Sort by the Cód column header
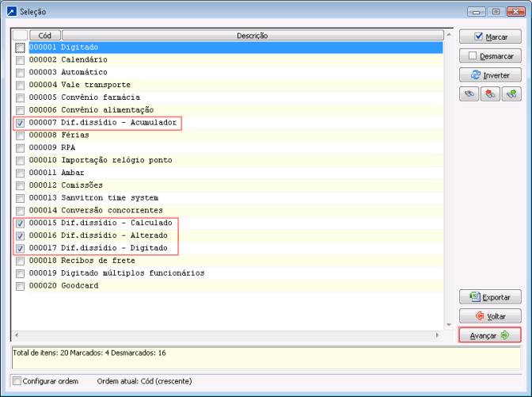This screenshot has height=397, width=532. click(x=45, y=36)
